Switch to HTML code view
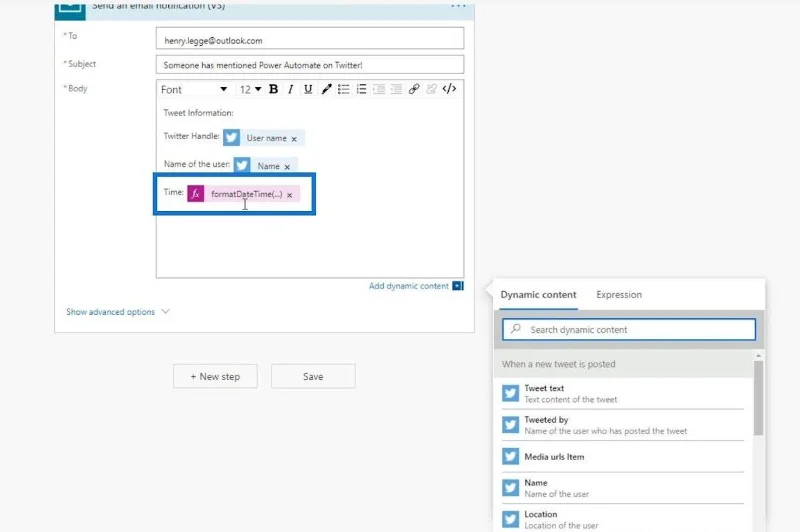 [449, 89]
